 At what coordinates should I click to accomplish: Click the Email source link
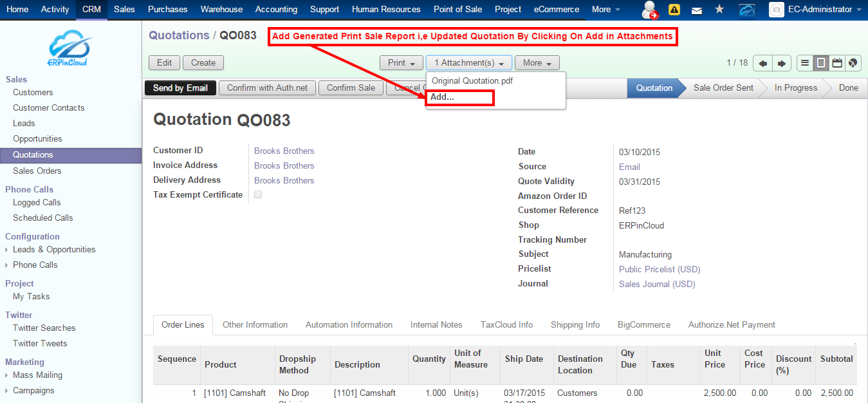[629, 167]
